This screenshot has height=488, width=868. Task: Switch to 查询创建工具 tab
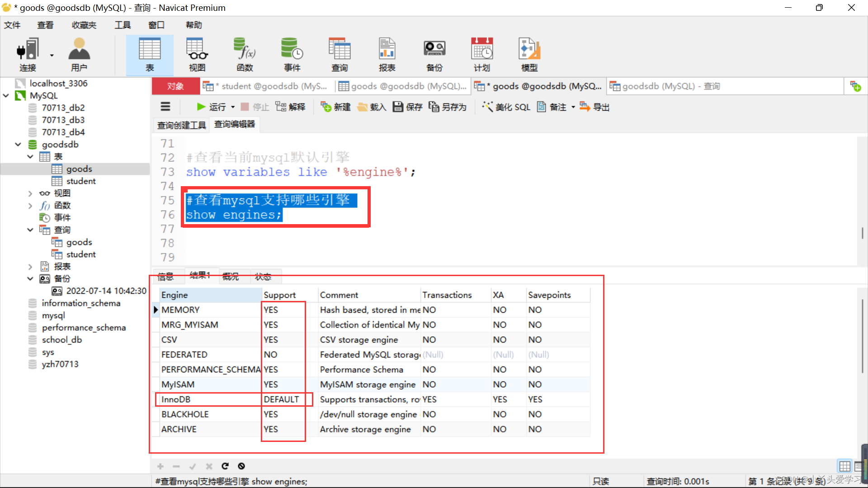[x=181, y=125]
